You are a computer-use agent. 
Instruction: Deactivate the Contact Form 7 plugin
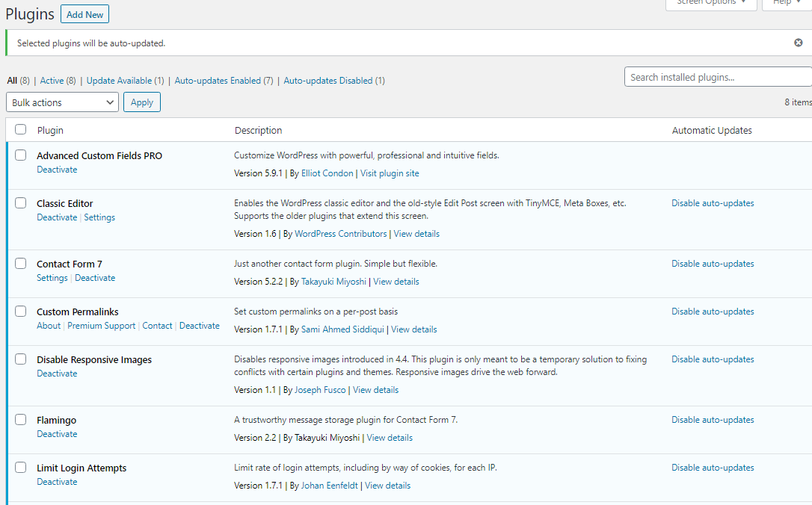point(95,278)
